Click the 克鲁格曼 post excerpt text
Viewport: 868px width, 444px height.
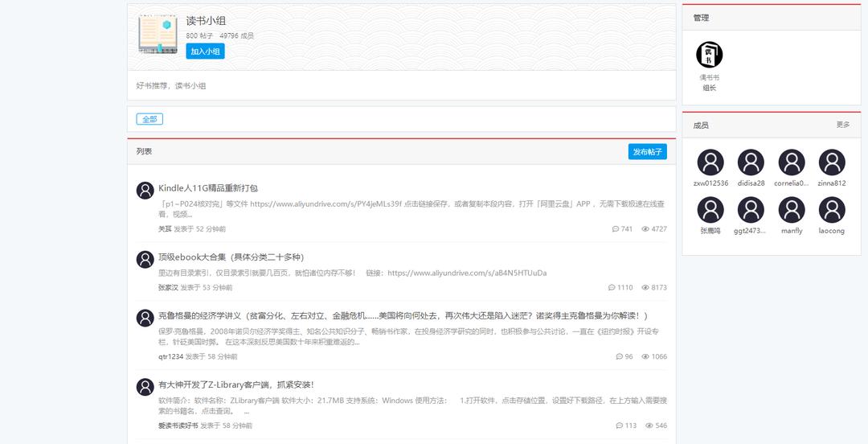[408, 336]
